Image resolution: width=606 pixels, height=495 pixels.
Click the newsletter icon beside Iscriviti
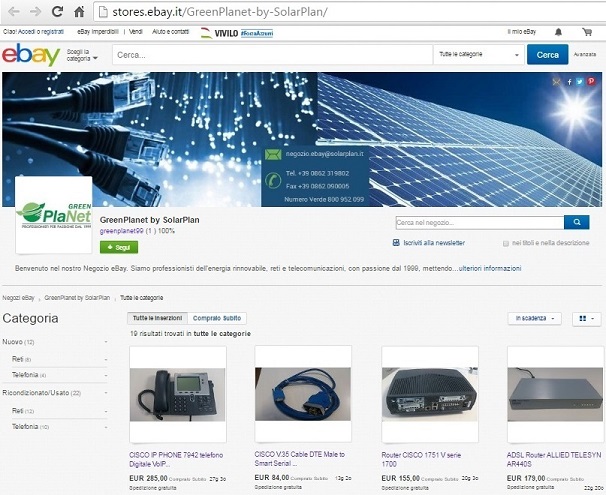click(x=396, y=243)
